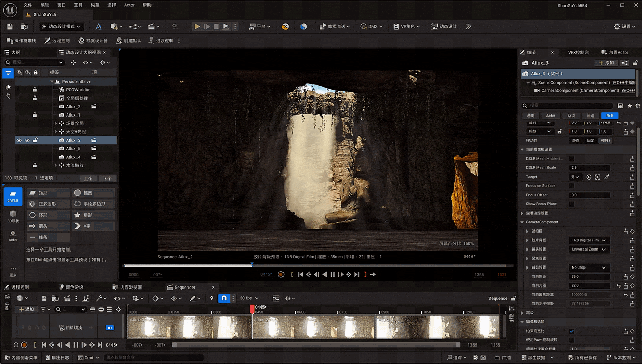642x364 pixels.
Task: Open the VP角色 dropdown
Action: tap(406, 26)
